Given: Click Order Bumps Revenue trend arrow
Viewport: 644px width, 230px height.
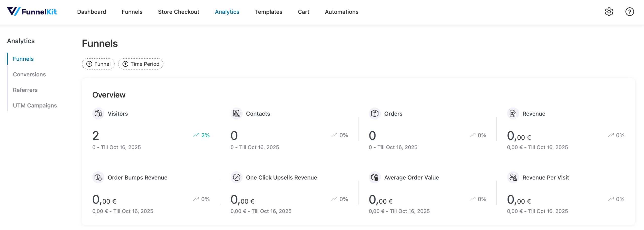Looking at the screenshot, I should click(x=196, y=199).
